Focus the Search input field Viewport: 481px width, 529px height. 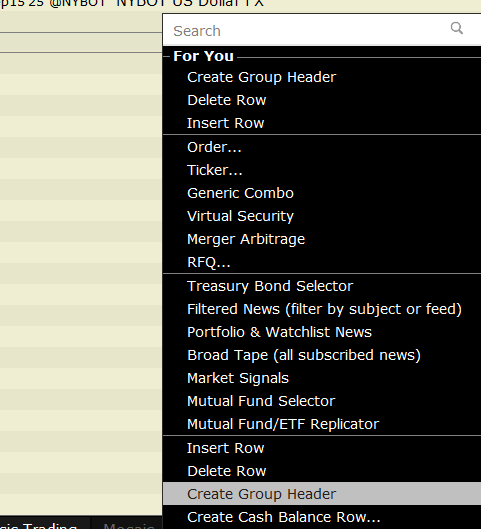click(322, 30)
